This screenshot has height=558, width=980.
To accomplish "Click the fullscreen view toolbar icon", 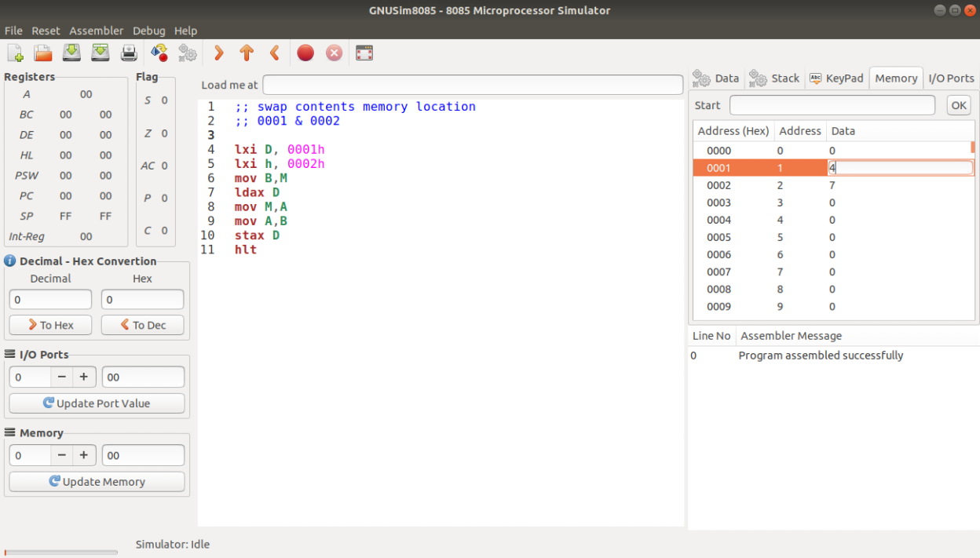I will click(x=364, y=53).
